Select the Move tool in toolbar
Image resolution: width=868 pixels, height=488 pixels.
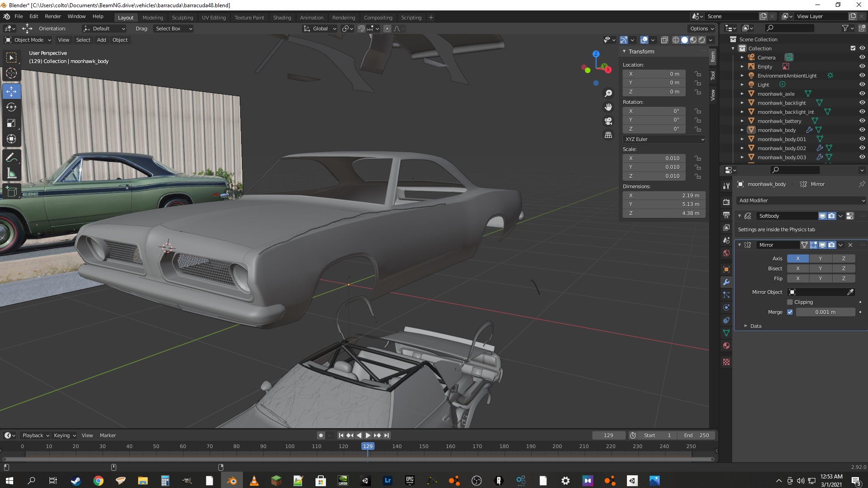point(11,91)
